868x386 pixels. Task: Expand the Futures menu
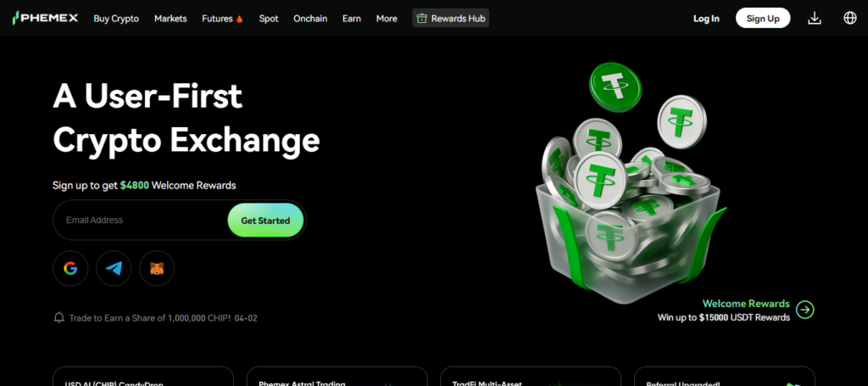pyautogui.click(x=223, y=19)
